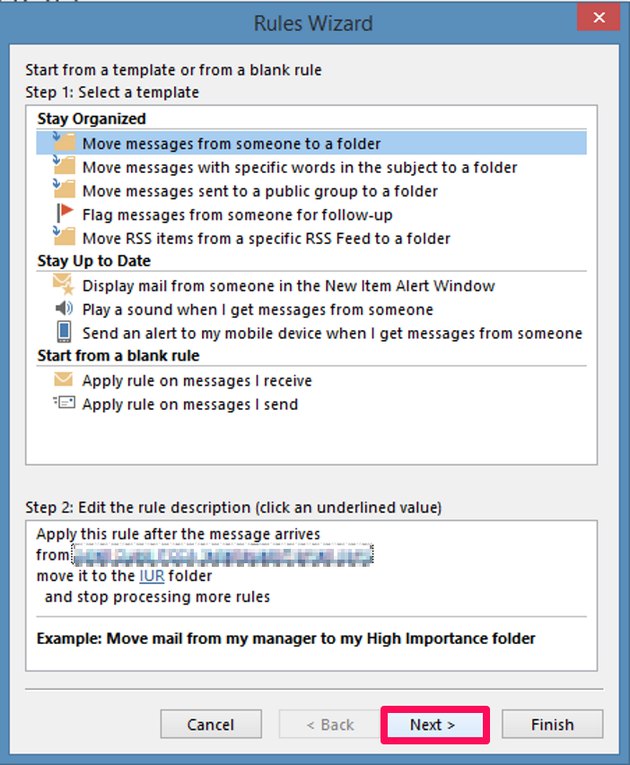Select Flag messages from someone for follow-up
This screenshot has height=765, width=630.
(237, 215)
